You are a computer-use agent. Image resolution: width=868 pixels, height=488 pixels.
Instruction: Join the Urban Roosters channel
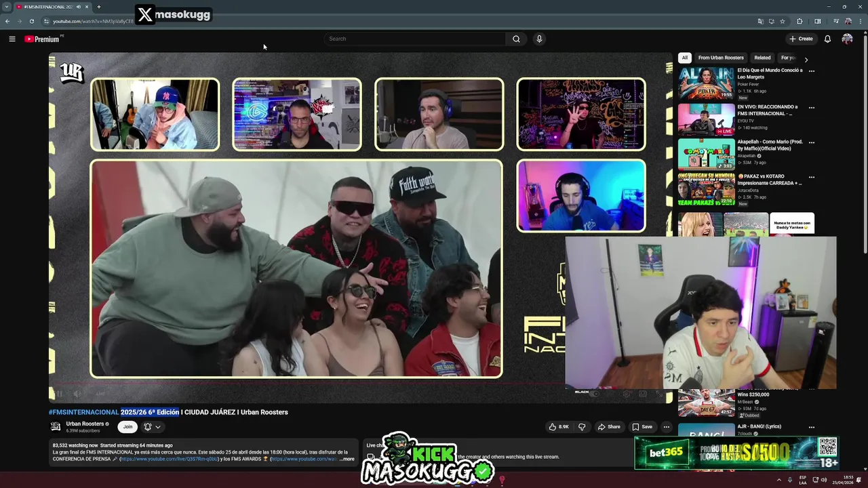(x=127, y=427)
